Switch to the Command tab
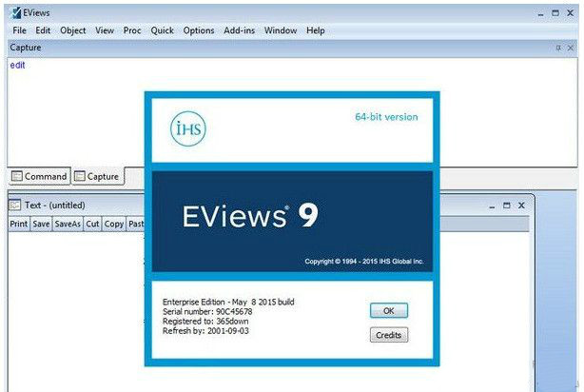The image size is (584, 392). click(40, 176)
